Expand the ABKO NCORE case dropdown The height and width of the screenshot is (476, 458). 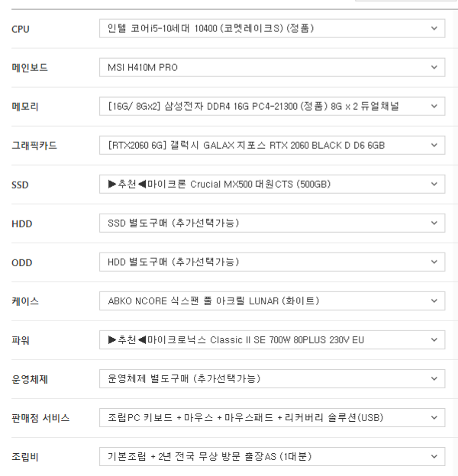pos(272,301)
